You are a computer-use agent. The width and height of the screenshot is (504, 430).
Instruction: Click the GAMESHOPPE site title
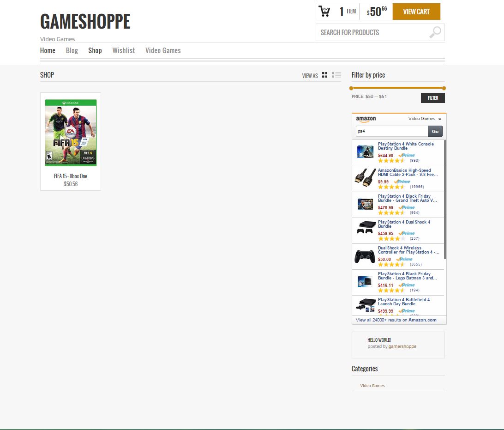pos(85,22)
